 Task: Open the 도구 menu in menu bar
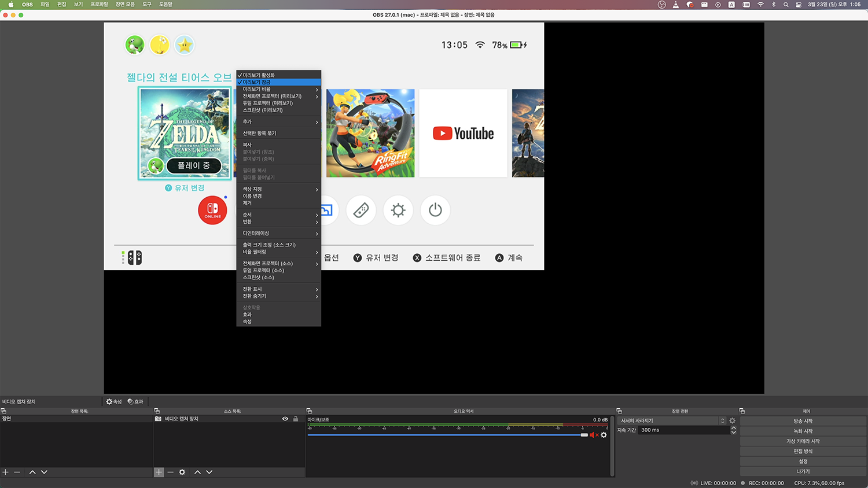coord(147,4)
